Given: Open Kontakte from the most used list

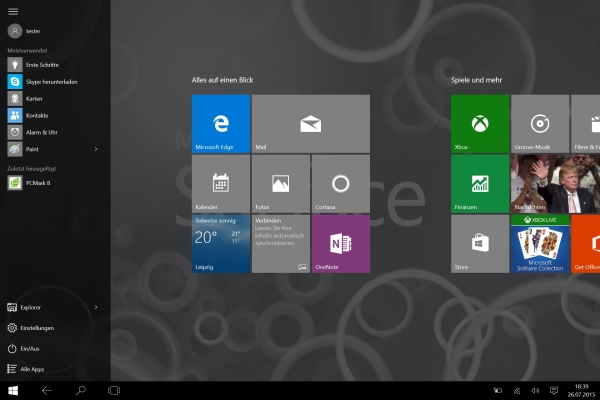Looking at the screenshot, I should (x=28, y=115).
